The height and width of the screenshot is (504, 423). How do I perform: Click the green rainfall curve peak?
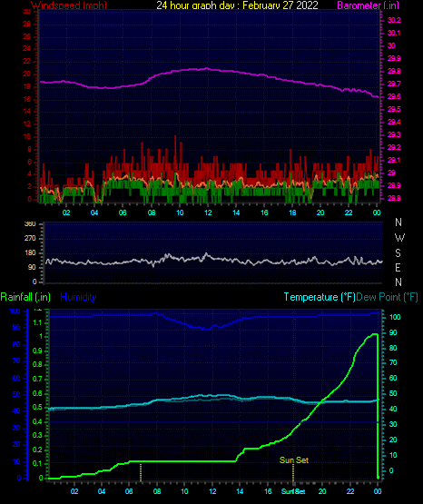click(x=374, y=334)
